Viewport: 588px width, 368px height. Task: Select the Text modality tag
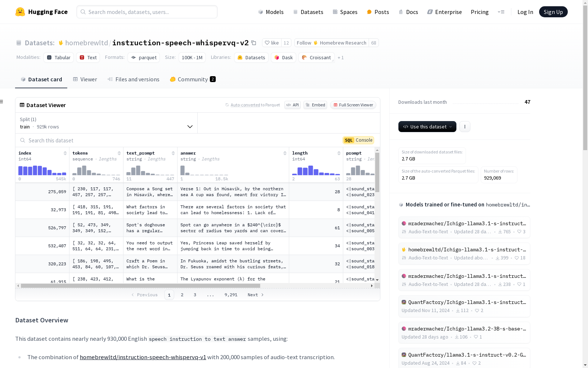coord(88,57)
